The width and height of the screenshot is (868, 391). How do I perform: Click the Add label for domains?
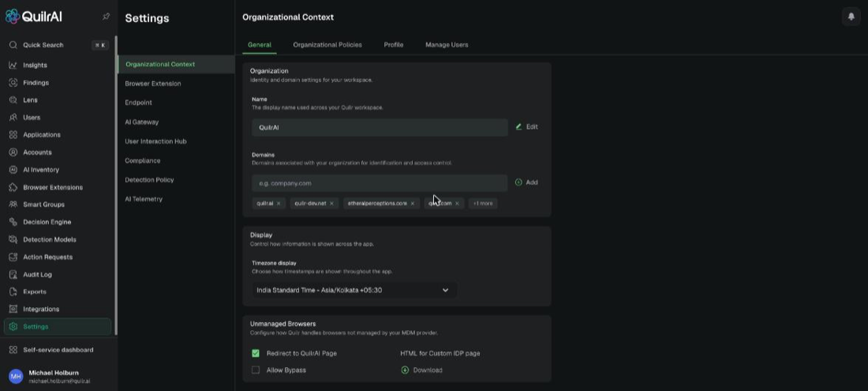point(531,182)
